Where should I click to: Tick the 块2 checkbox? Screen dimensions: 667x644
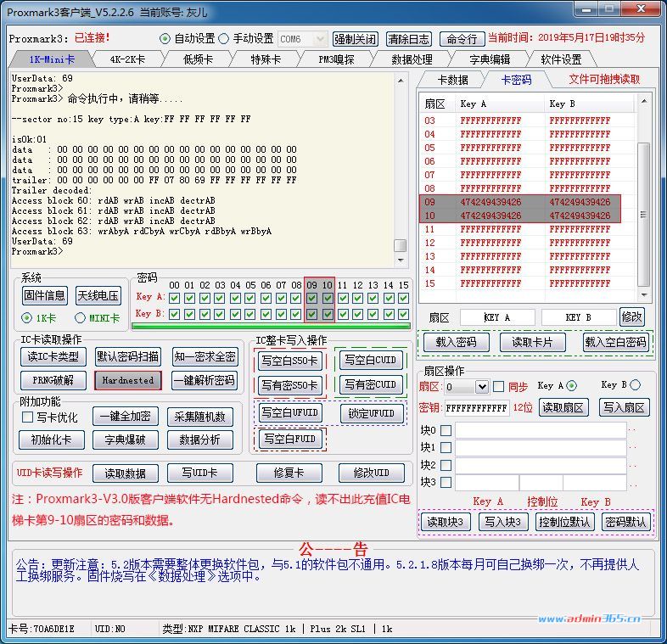(446, 465)
